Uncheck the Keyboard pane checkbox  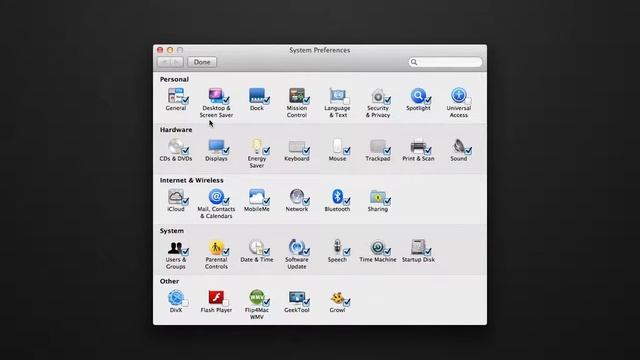pos(306,151)
